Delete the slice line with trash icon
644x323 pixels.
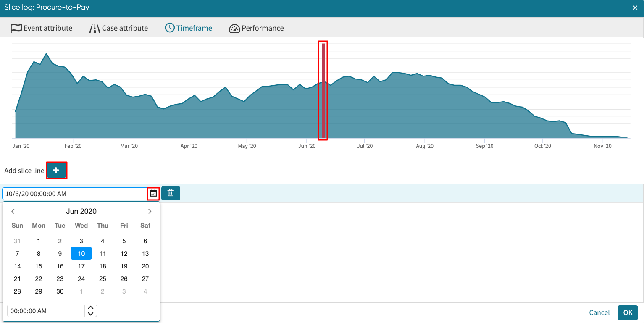pyautogui.click(x=171, y=193)
